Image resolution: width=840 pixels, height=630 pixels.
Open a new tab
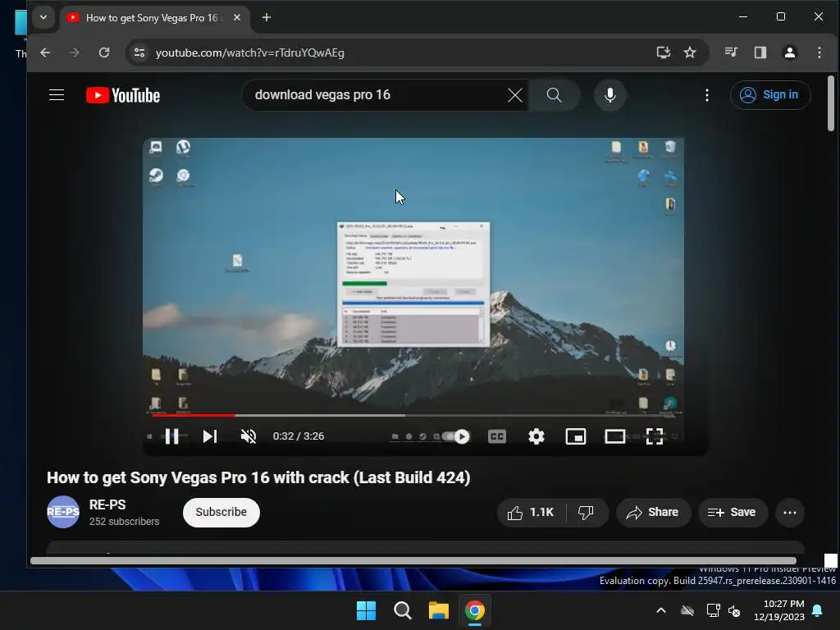pyautogui.click(x=267, y=18)
